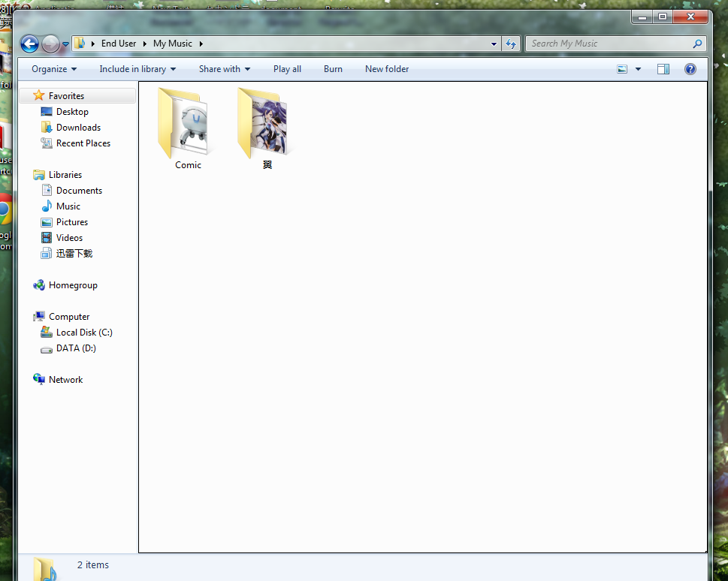Expand the Include in library dropdown
This screenshot has width=728, height=581.
point(137,69)
